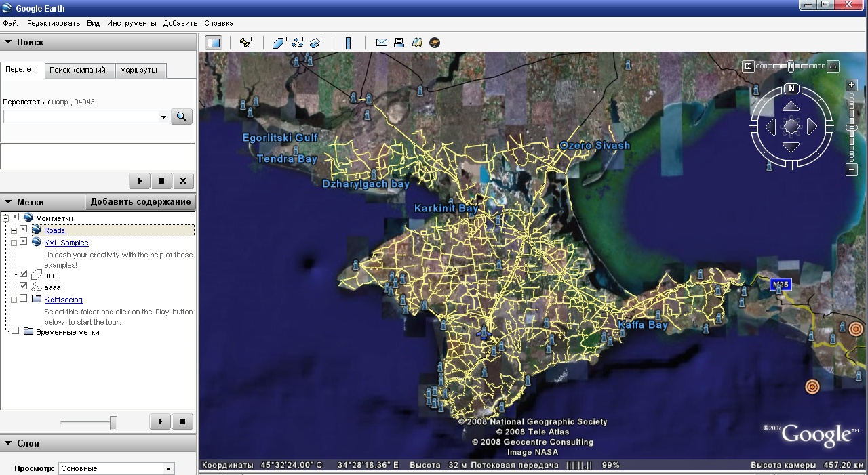Click the Email view icon

point(382,43)
